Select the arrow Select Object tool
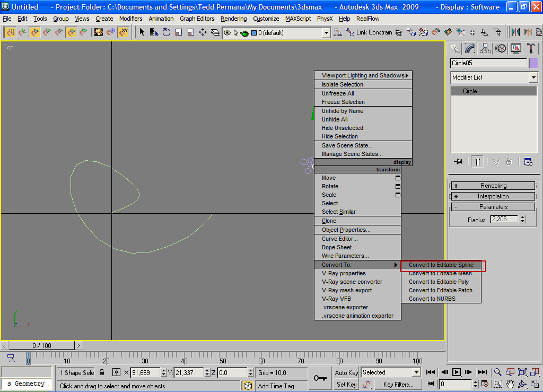Viewport: 543px width, 392px height. (x=142, y=32)
